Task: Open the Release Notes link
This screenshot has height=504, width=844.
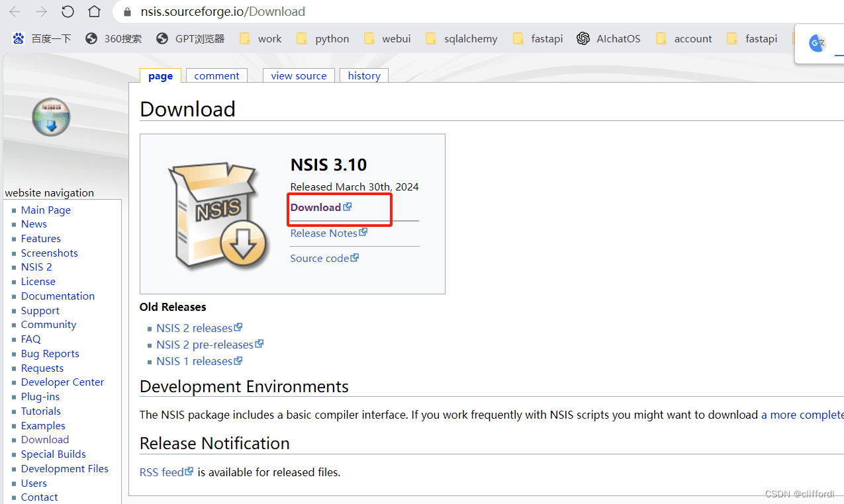Action: pos(329,233)
